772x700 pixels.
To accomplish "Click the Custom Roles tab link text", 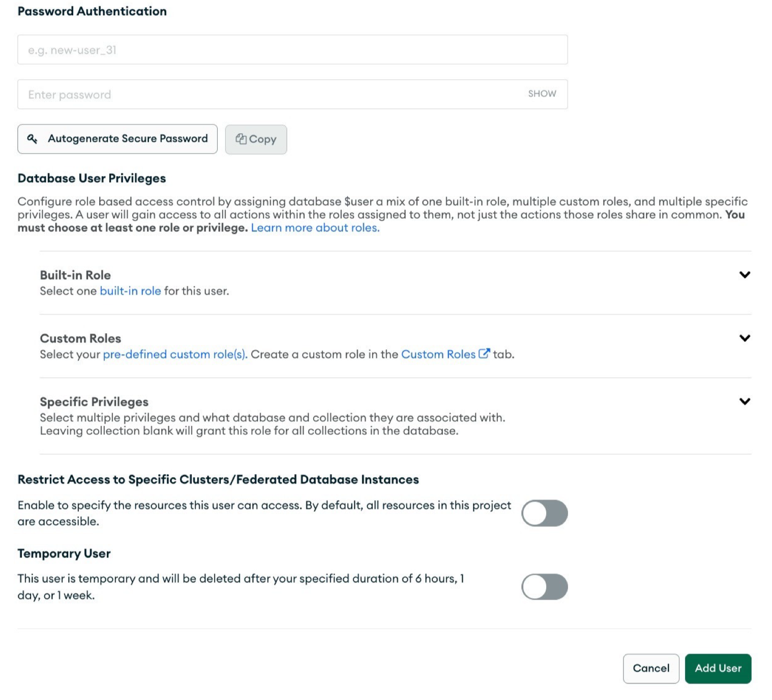I will pyautogui.click(x=438, y=355).
